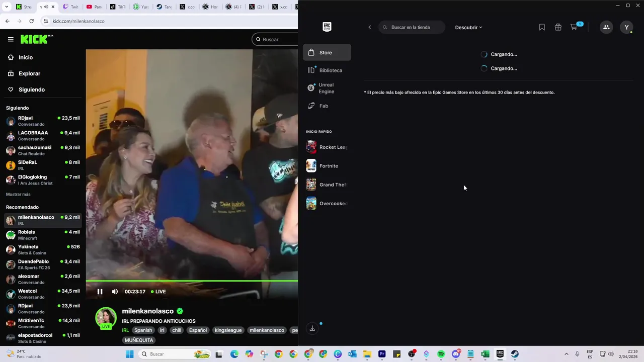Viewport: 644px width, 362px height.
Task: Go back in Chrome
Action: pos(7,21)
